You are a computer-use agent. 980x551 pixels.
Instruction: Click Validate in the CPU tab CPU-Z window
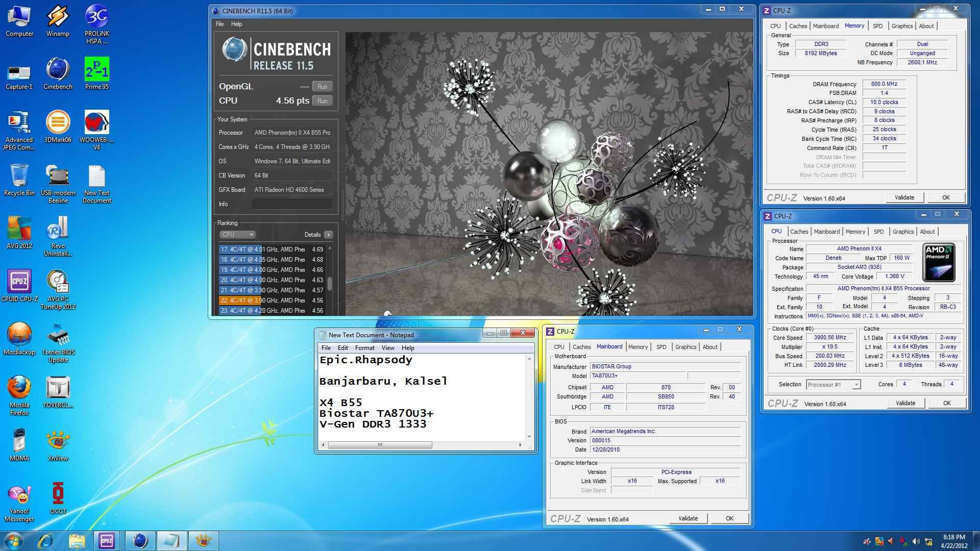[905, 403]
